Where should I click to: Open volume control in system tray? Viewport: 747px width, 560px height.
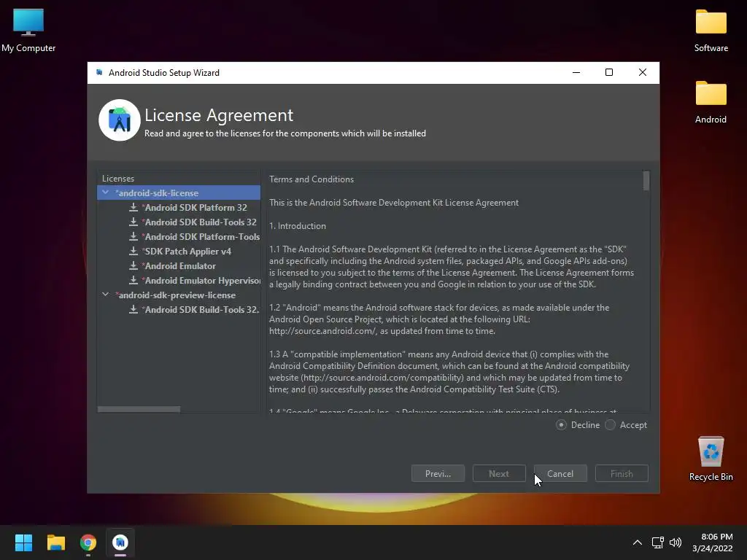[675, 542]
